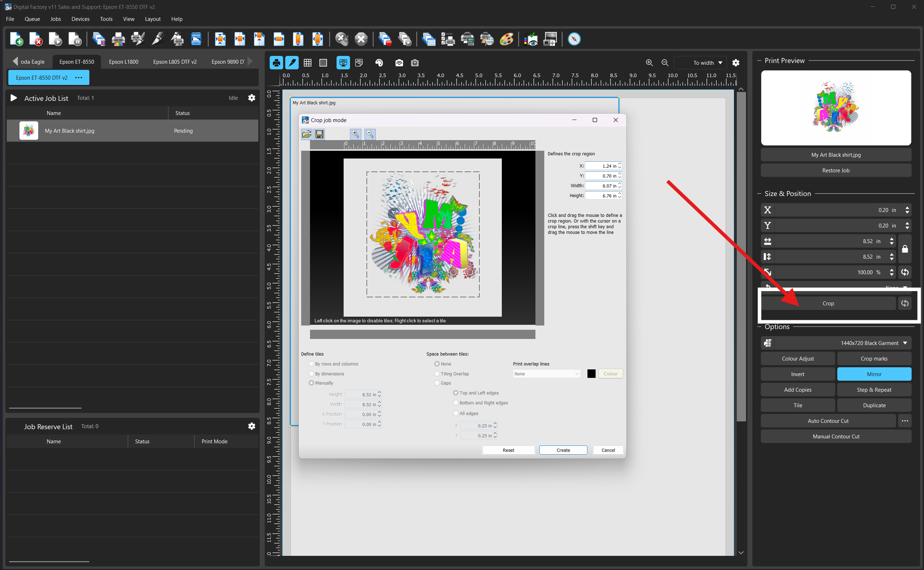Image resolution: width=924 pixels, height=570 pixels.
Task: Click save disk icon in Crop dialog
Action: click(x=319, y=134)
